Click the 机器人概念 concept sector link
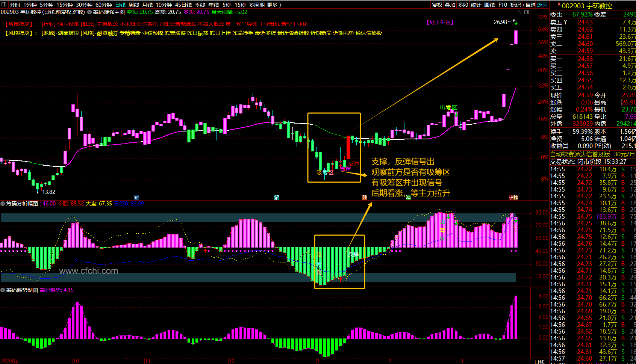Image resolution: width=636 pixels, height=364 pixels. click(211, 24)
